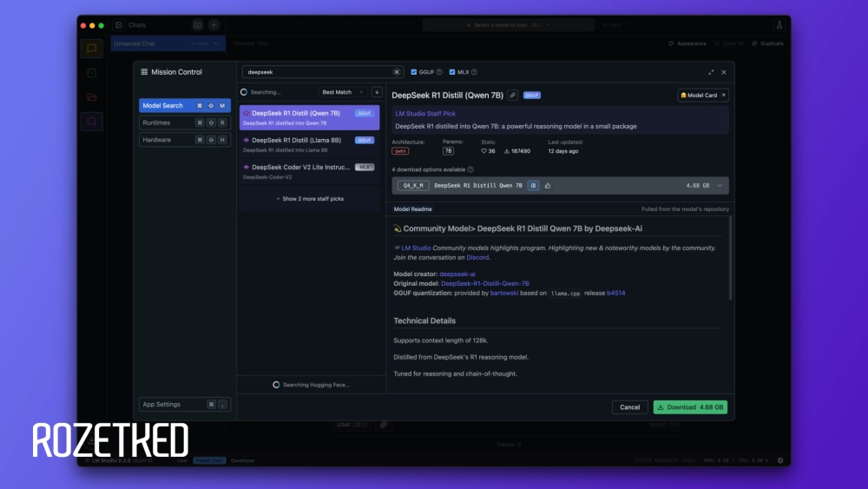868x489 pixels.
Task: Clear the deepseek search field
Action: click(397, 72)
